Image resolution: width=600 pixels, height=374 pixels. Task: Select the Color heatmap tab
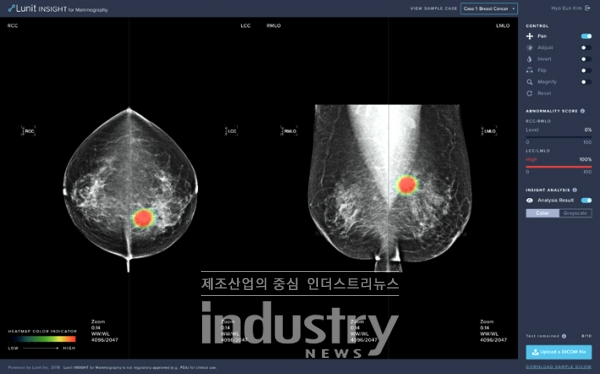point(542,213)
